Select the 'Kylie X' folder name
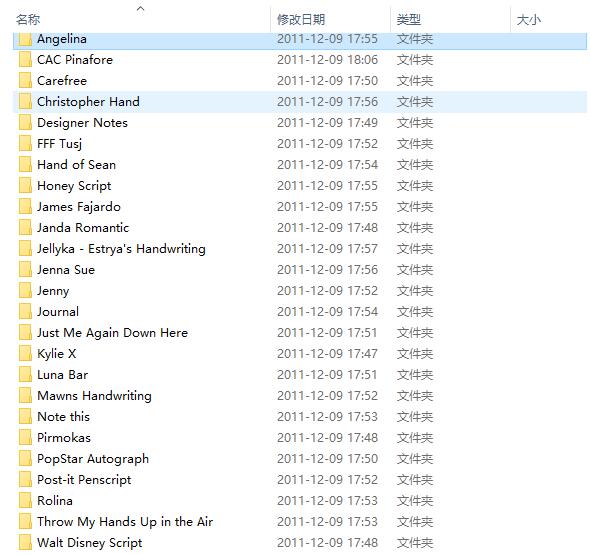This screenshot has height=555, width=590. point(56,354)
